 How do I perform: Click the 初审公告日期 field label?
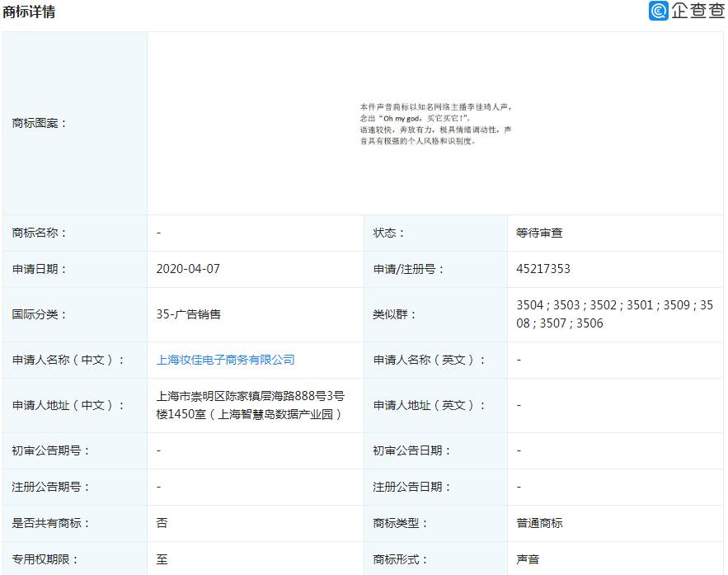pos(412,450)
